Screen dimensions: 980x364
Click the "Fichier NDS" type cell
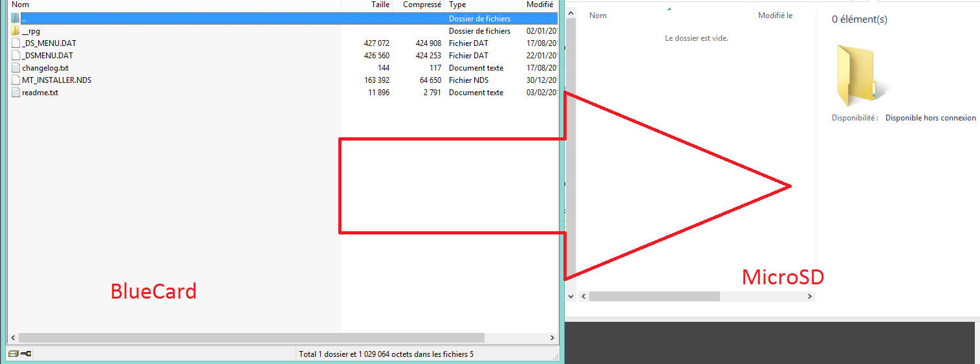tap(469, 80)
